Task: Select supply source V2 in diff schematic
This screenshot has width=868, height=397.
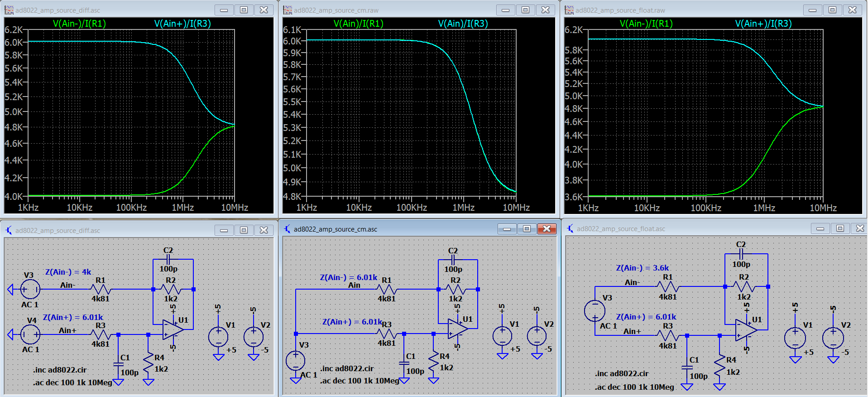Action: click(254, 337)
